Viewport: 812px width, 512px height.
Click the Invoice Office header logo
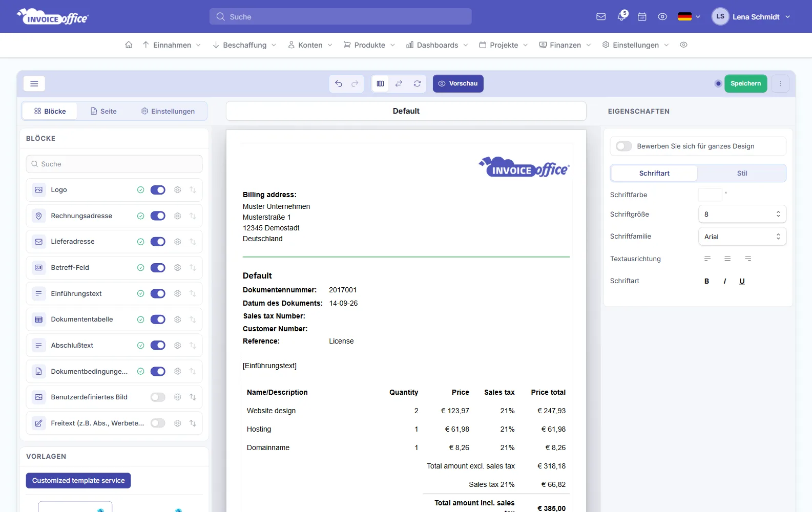pos(53,17)
